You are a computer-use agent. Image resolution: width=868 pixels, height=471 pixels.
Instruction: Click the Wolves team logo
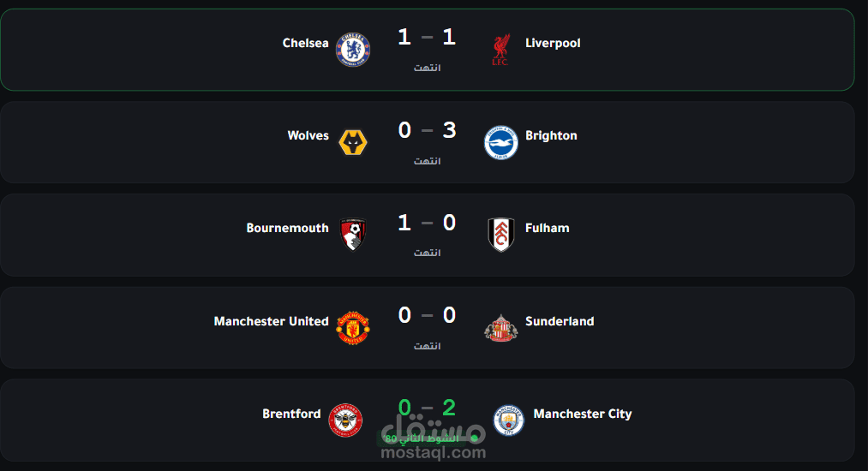coord(353,142)
